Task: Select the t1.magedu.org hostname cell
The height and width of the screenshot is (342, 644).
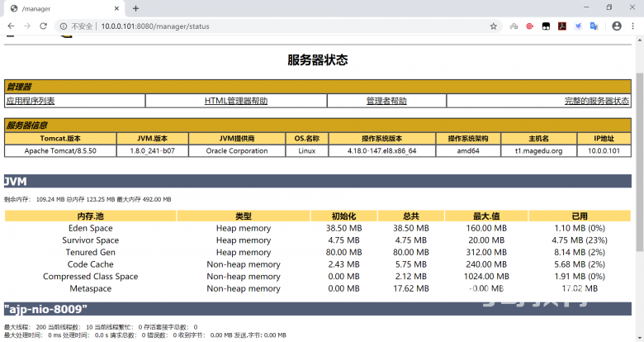Action: [x=539, y=151]
